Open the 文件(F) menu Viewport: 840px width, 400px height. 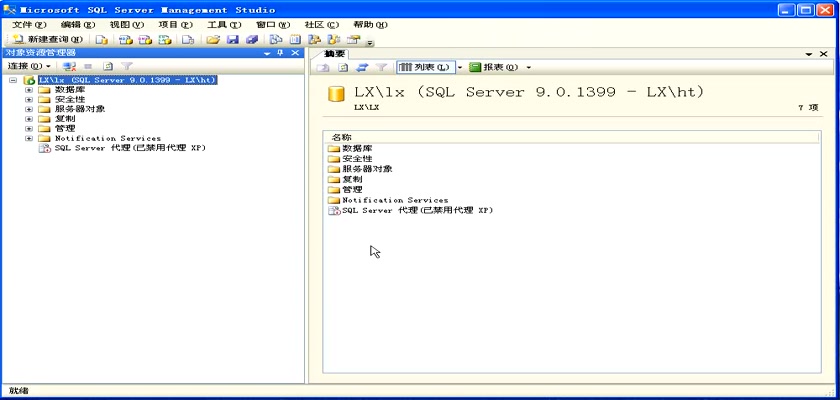[29, 25]
